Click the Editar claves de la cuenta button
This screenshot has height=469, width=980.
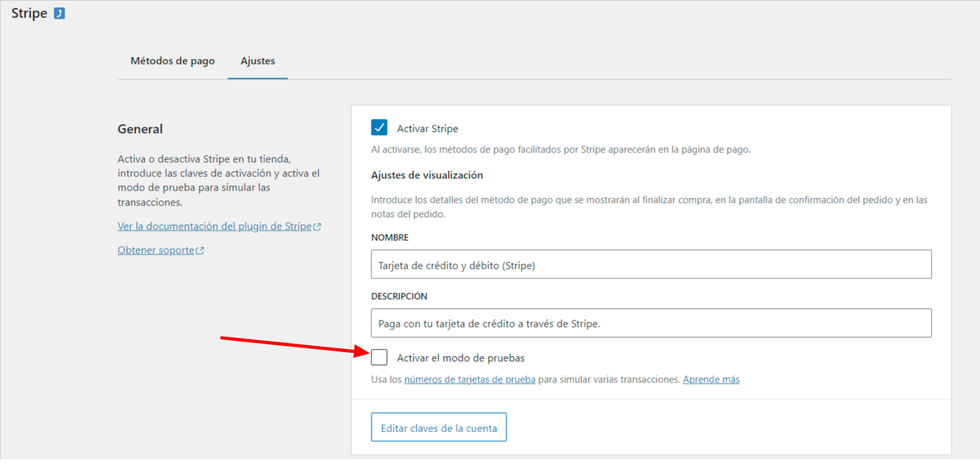pos(439,427)
